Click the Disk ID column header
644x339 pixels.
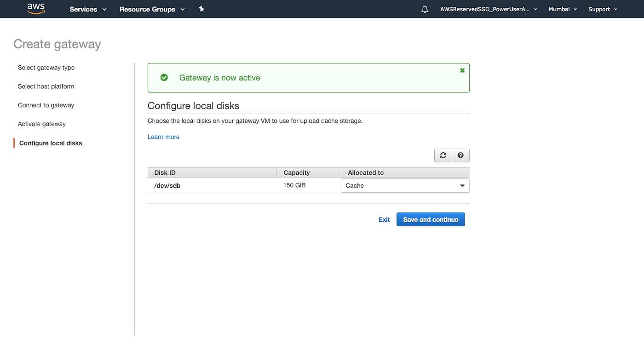point(165,172)
